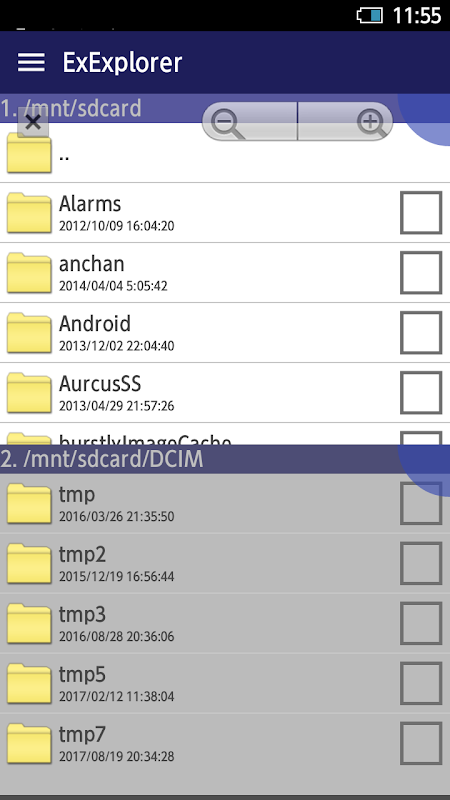Image resolution: width=450 pixels, height=800 pixels.
Task: Open the Alarms folder icon
Action: click(x=29, y=213)
